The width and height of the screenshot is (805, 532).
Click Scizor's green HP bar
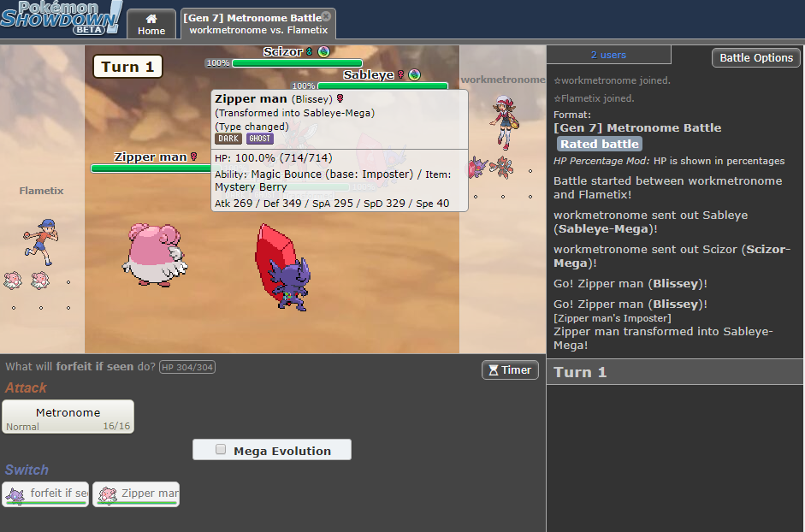[x=297, y=63]
